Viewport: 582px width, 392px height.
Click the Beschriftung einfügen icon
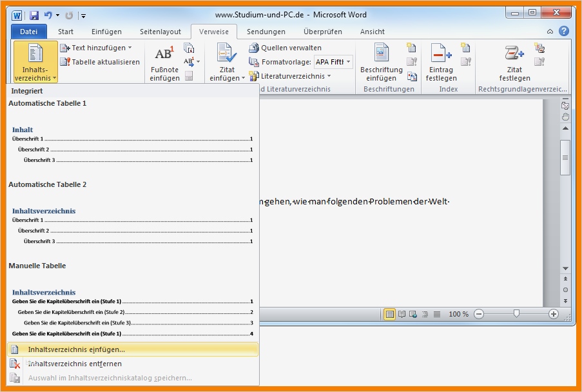[381, 52]
